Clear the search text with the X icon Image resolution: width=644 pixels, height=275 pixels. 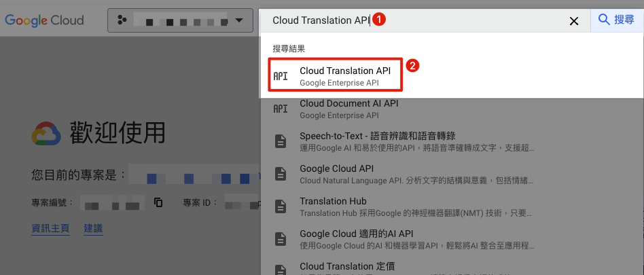pos(574,21)
